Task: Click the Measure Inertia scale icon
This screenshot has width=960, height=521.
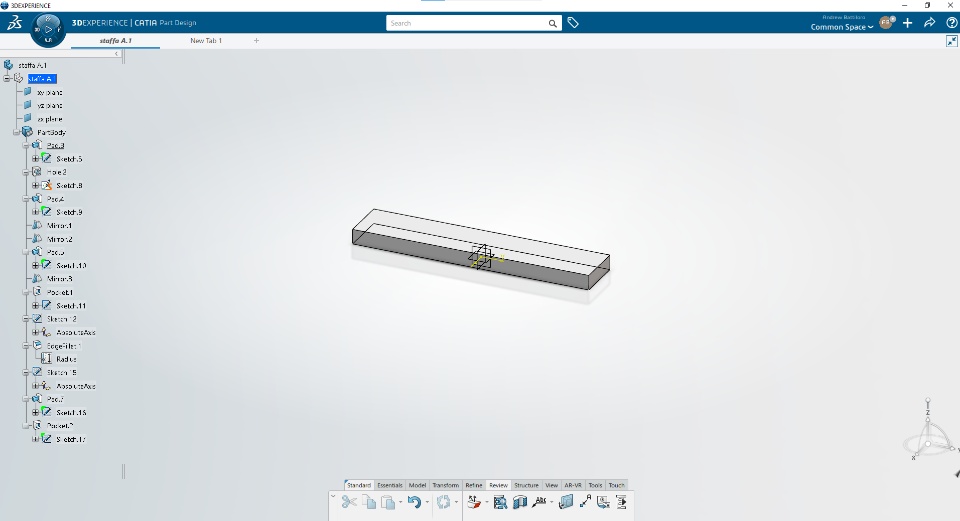Action: pos(474,502)
